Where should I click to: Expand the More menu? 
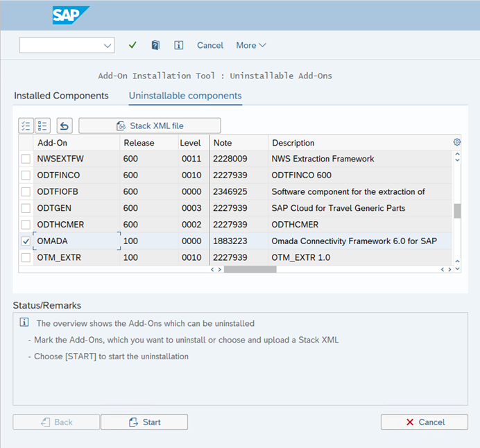coord(251,45)
